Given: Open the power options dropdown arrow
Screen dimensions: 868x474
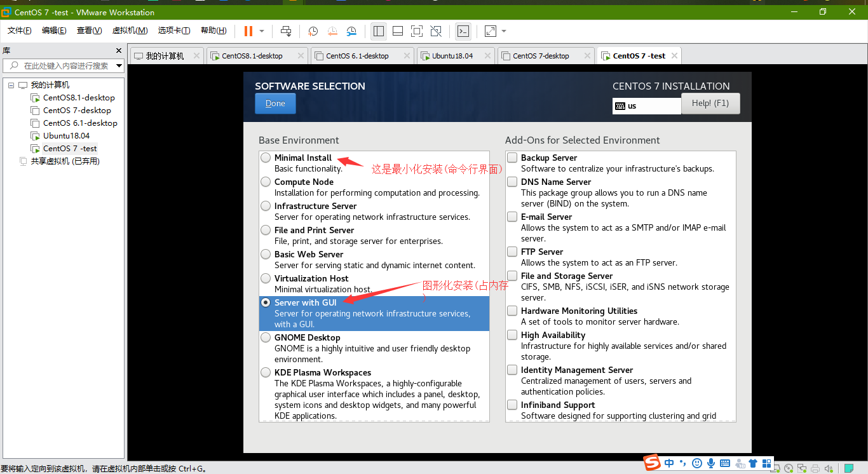Looking at the screenshot, I should (x=262, y=30).
